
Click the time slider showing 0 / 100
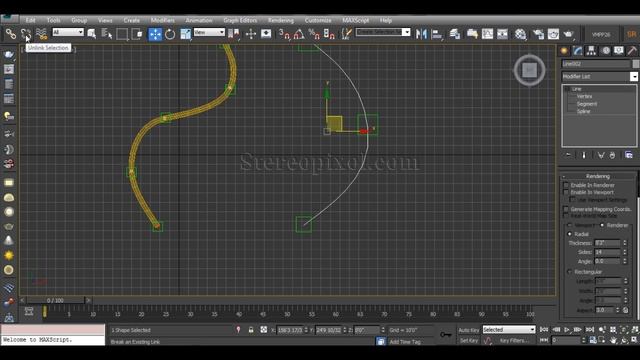55,300
